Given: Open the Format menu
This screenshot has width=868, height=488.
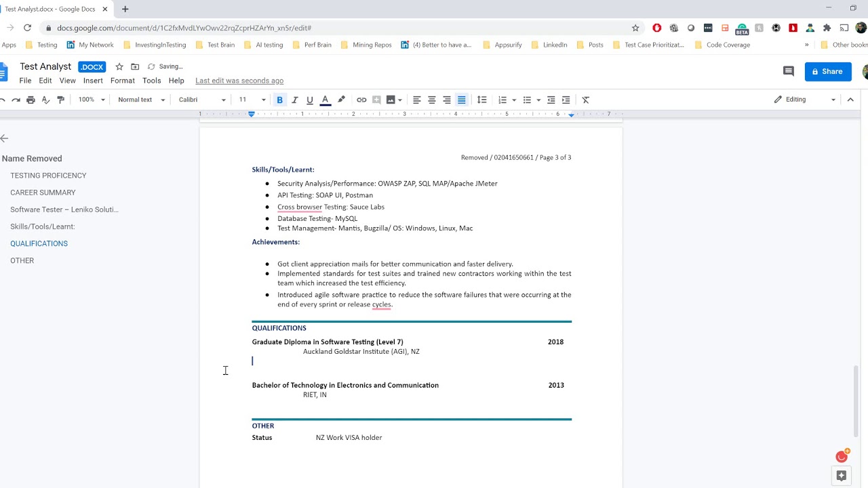Looking at the screenshot, I should tap(123, 81).
